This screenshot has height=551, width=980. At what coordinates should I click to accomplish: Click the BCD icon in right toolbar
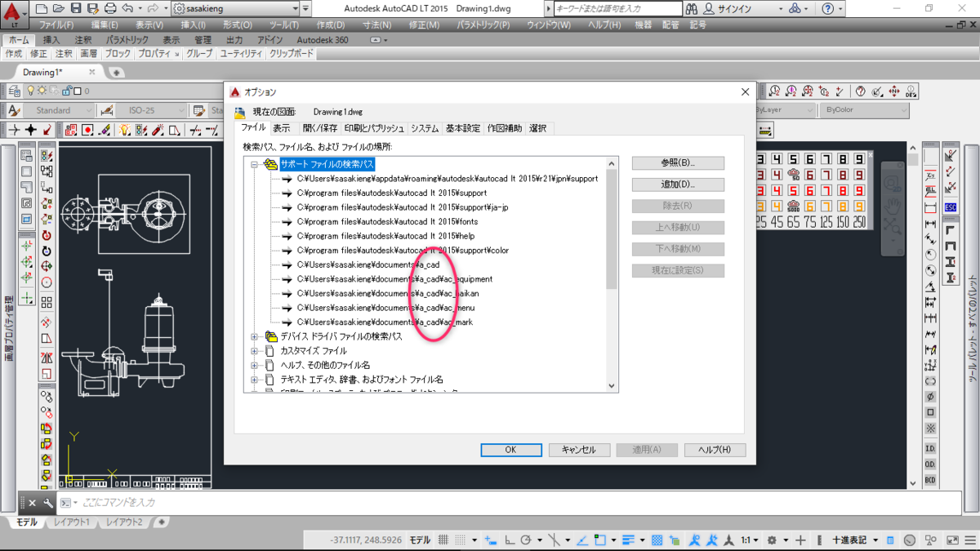[x=930, y=481]
